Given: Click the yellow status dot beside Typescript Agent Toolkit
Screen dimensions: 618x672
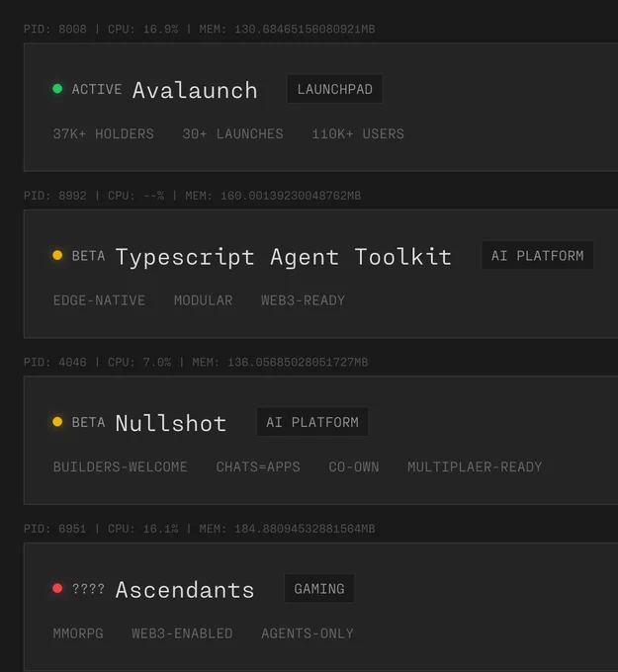Looking at the screenshot, I should (57, 255).
